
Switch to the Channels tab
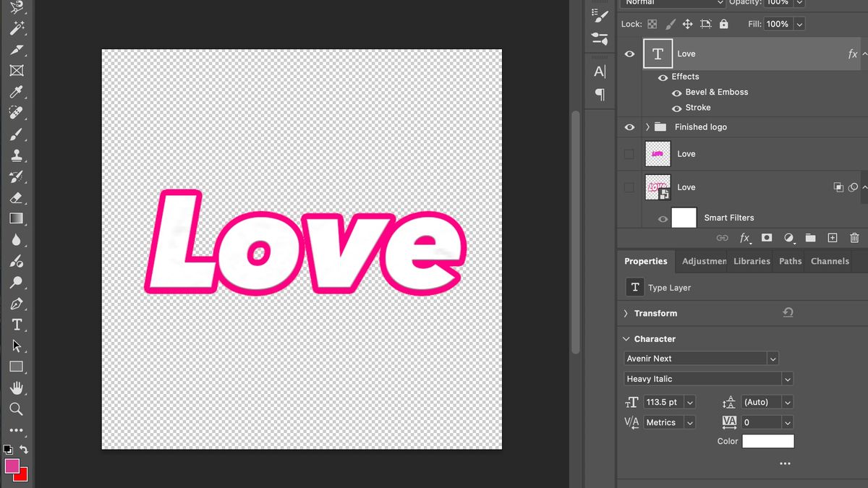[x=830, y=261]
